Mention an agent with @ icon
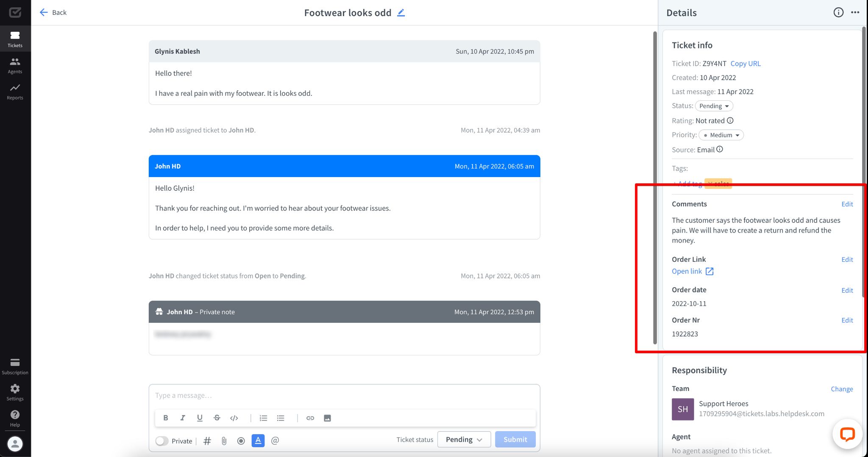Image resolution: width=868 pixels, height=457 pixels. 275,441
